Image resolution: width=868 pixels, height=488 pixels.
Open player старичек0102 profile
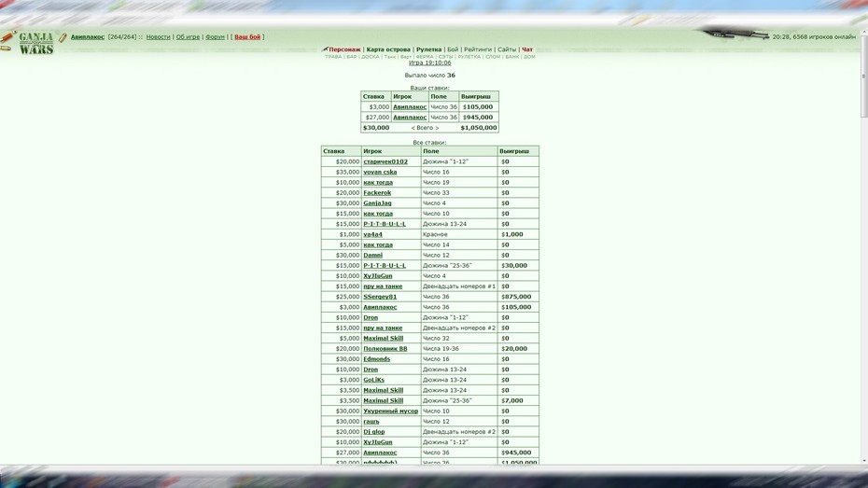385,161
